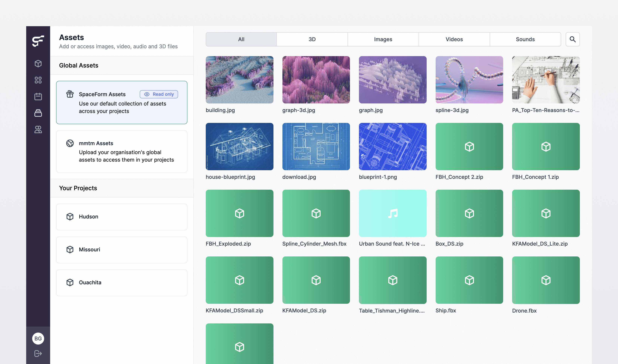This screenshot has width=618, height=364.
Task: Open the team members icon in sidebar
Action: pyautogui.click(x=38, y=130)
